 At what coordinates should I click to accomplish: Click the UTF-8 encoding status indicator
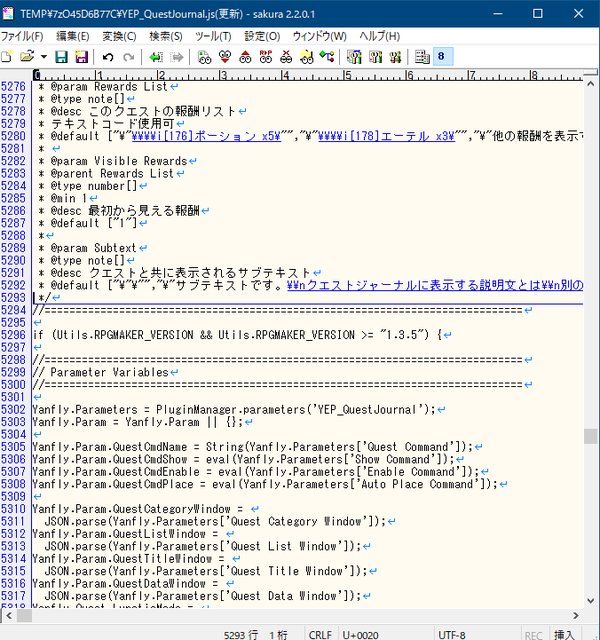pos(452,635)
